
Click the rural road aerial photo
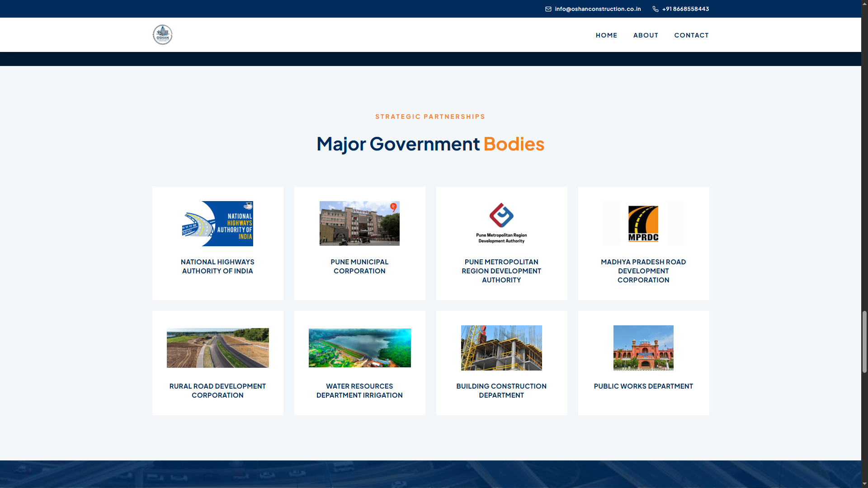click(217, 348)
